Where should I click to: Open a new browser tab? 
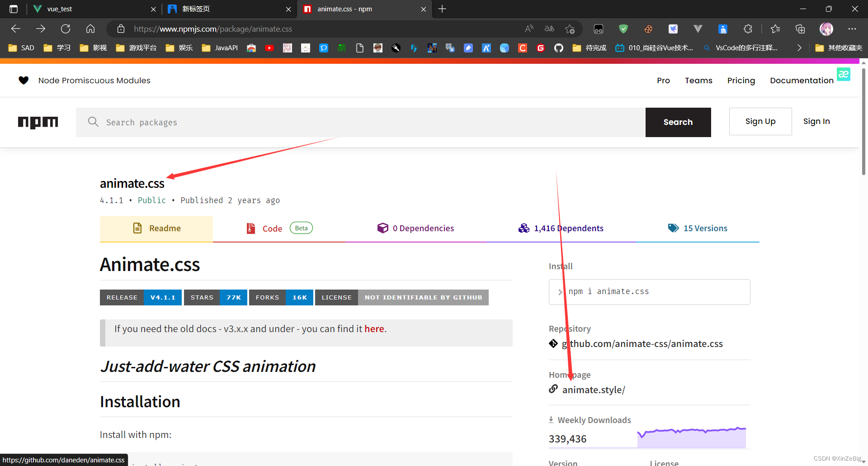[442, 9]
